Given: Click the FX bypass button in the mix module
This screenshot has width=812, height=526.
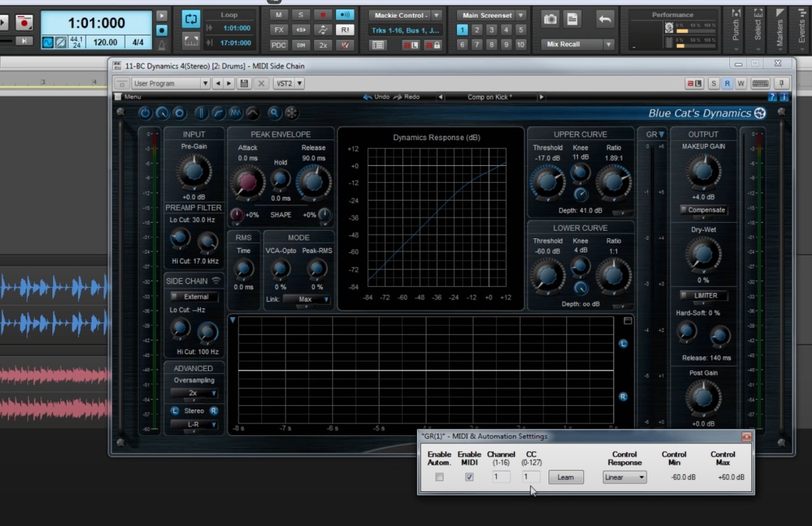Looking at the screenshot, I should 278,30.
